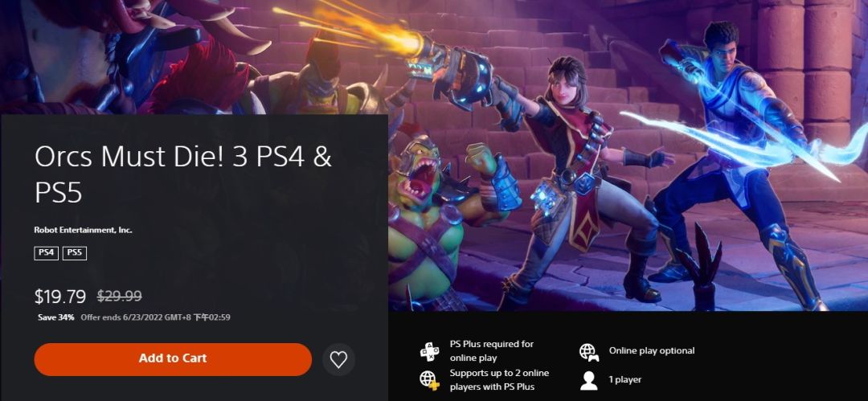This screenshot has height=401, width=868.
Task: Click 'PS Plus required for online play' text
Action: coord(492,350)
